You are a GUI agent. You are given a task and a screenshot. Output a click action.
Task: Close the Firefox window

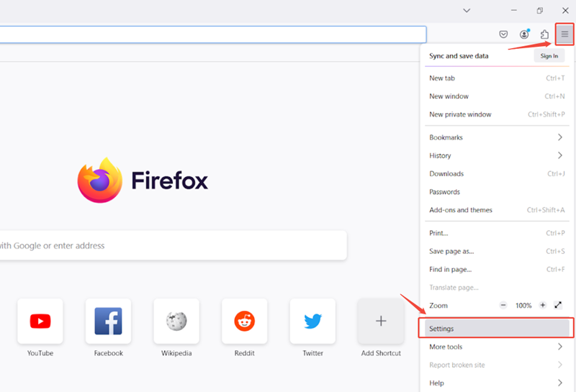coord(565,10)
